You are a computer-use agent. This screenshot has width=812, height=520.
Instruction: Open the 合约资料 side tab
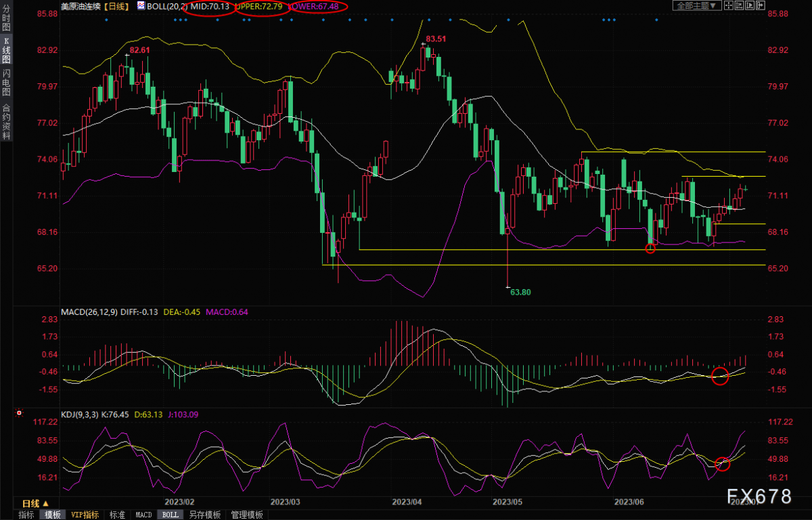pyautogui.click(x=6, y=121)
